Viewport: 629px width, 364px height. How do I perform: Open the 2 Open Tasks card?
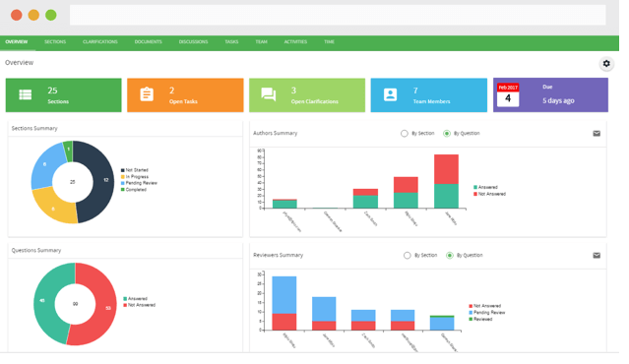[185, 95]
